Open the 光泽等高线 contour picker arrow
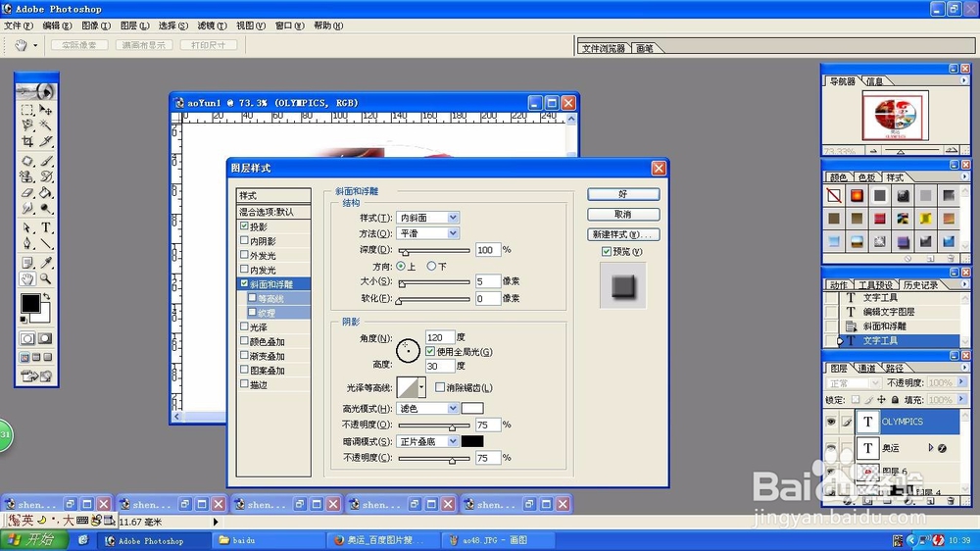The image size is (980, 551). (421, 387)
